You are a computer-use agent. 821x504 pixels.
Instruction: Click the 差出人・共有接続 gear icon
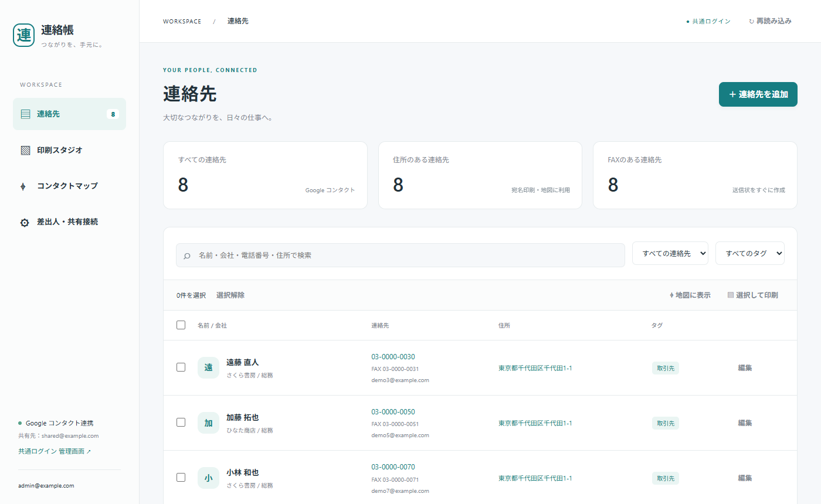click(25, 223)
